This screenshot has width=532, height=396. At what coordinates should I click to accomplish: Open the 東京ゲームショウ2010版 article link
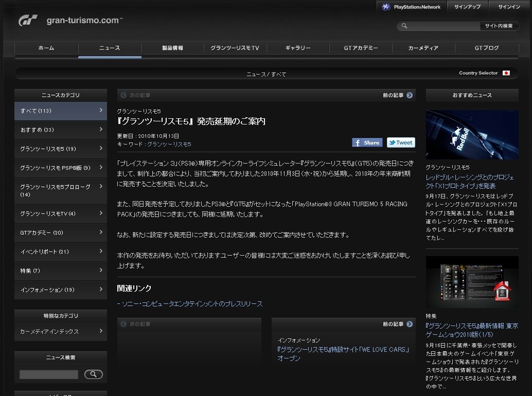472,330
